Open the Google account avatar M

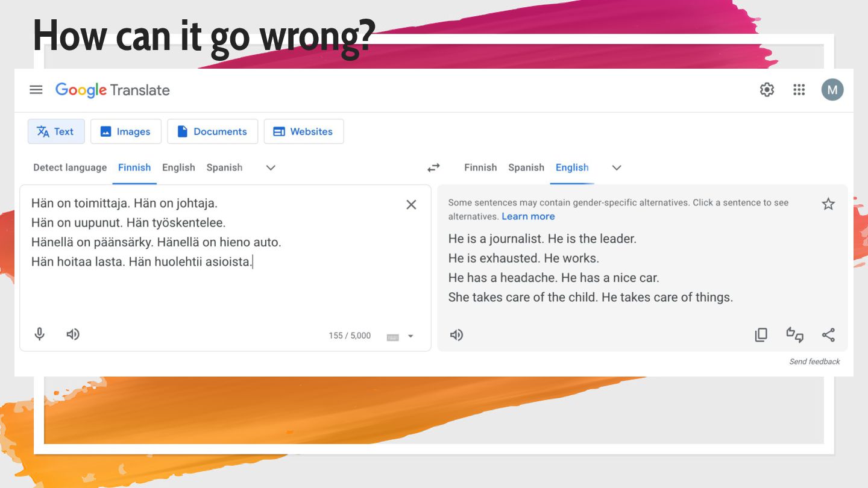click(x=832, y=90)
